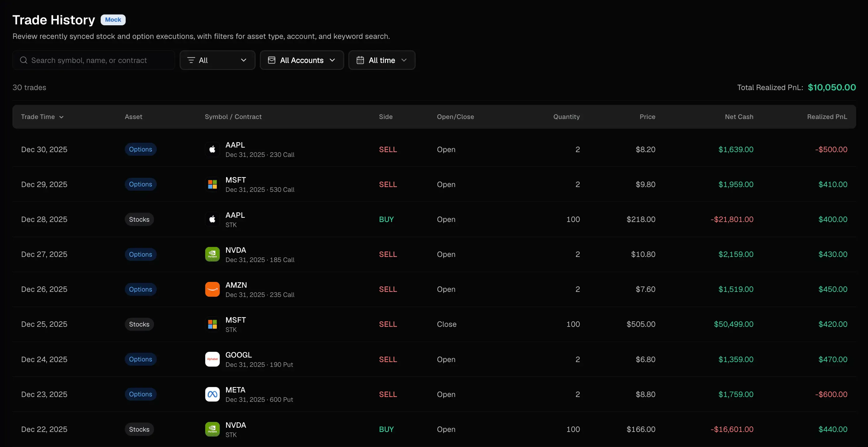Click the META symbol name

click(x=235, y=390)
